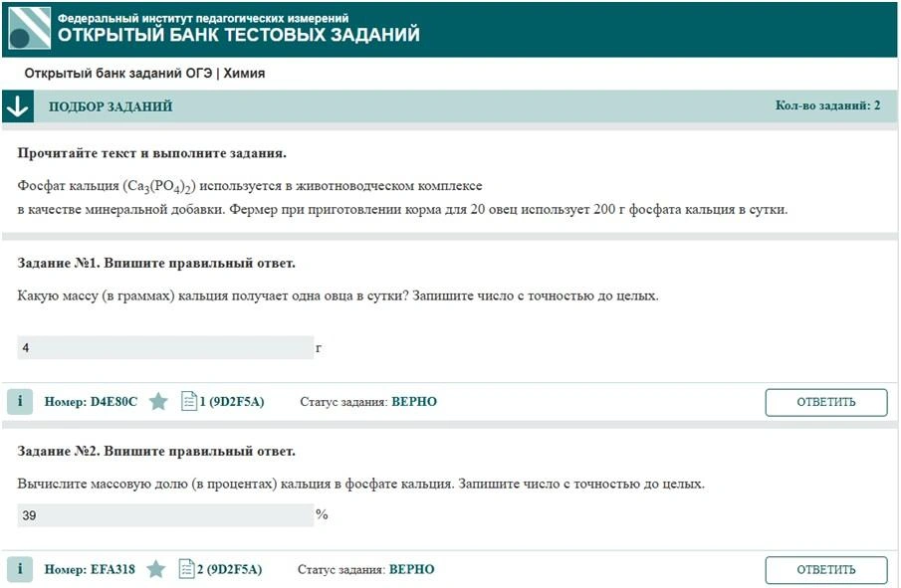901x588 pixels.
Task: Click the 1 (9D2F5A) group link
Action: click(x=232, y=401)
